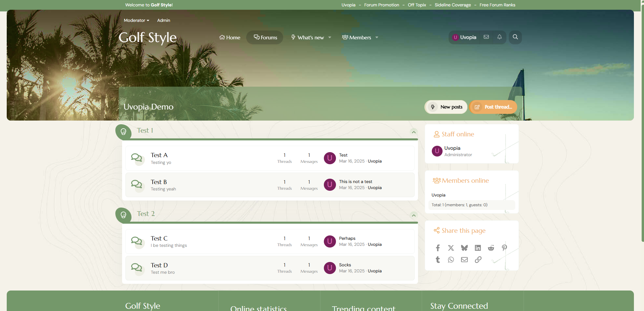The width and height of the screenshot is (644, 311).
Task: Collapse the Test 1 category
Action: pos(414,132)
